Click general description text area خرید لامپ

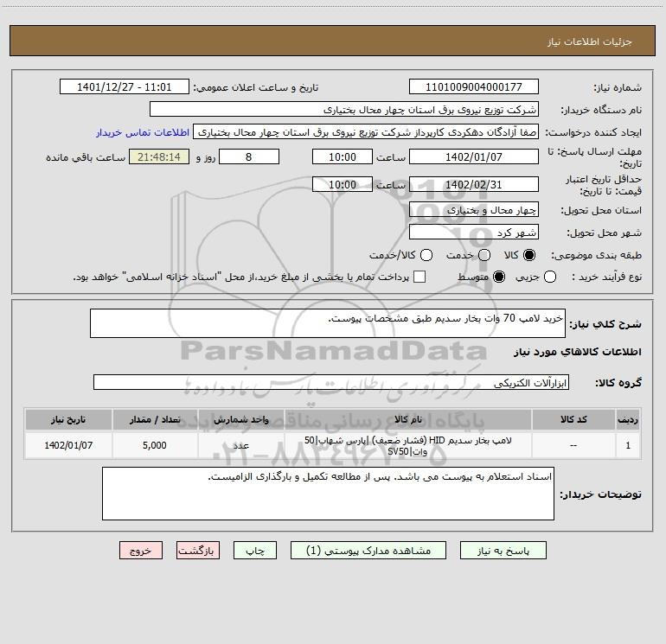(x=328, y=323)
